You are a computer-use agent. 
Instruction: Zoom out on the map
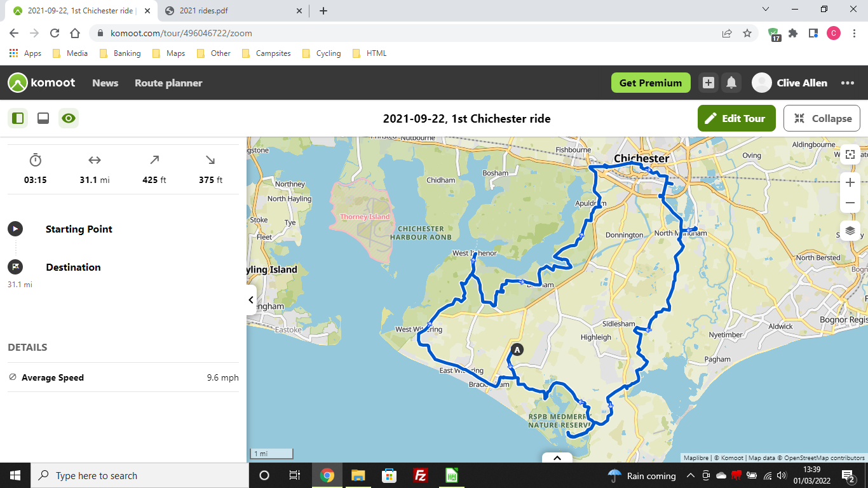click(x=850, y=203)
